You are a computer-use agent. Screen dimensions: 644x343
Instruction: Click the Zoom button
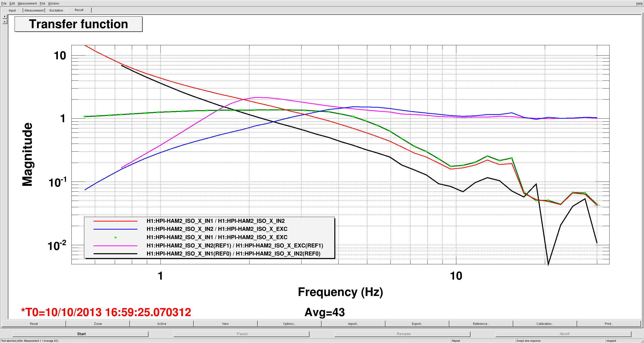(98, 324)
